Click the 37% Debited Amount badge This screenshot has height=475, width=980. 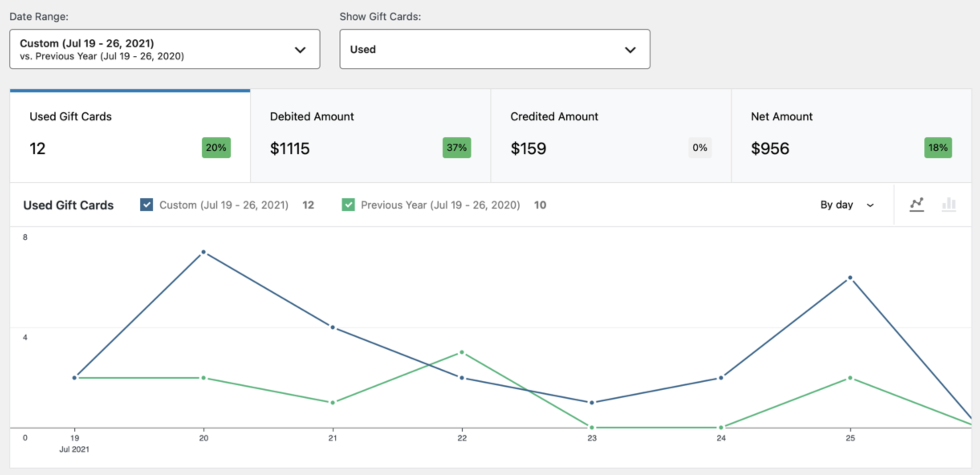457,148
